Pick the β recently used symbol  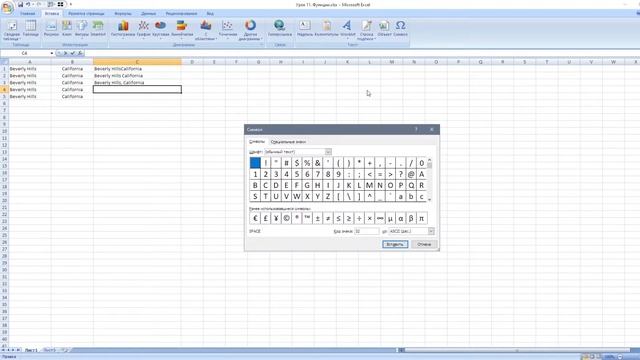point(411,218)
